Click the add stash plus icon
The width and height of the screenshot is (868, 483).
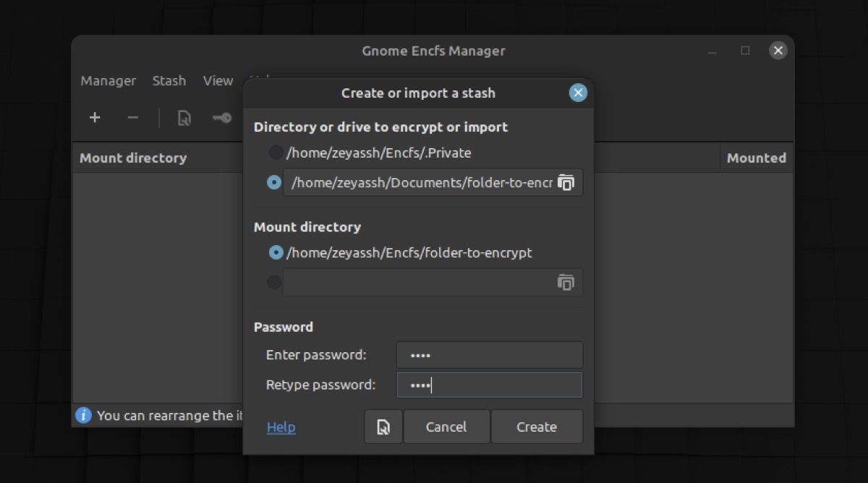pos(95,118)
